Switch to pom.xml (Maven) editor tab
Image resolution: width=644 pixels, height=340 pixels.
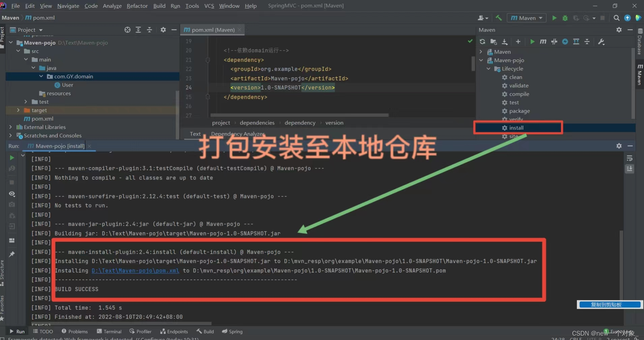pyautogui.click(x=213, y=30)
